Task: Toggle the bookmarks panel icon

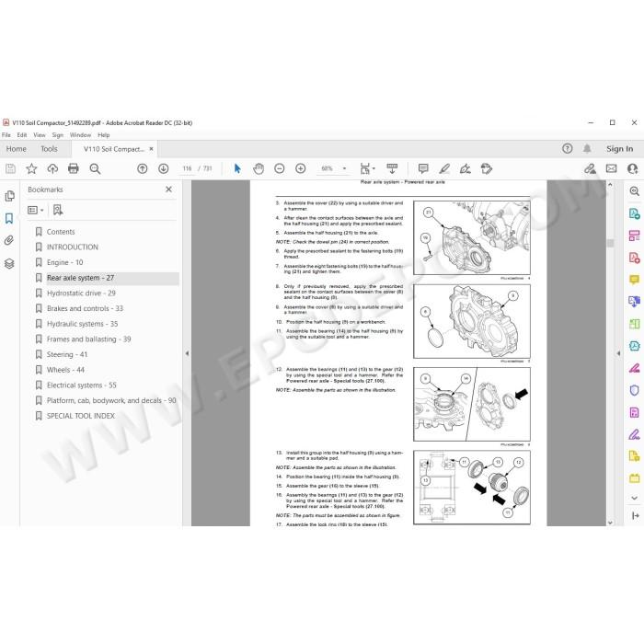Action: coord(9,218)
